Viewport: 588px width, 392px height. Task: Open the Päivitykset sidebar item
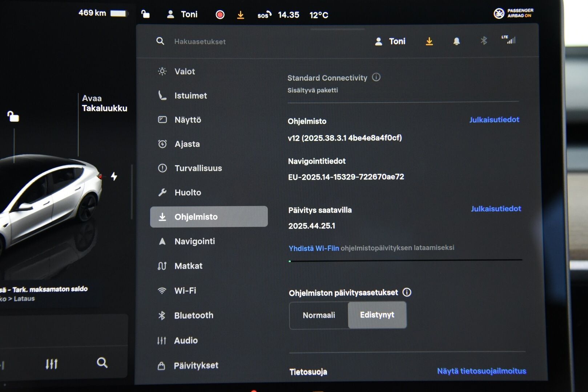pyautogui.click(x=196, y=365)
